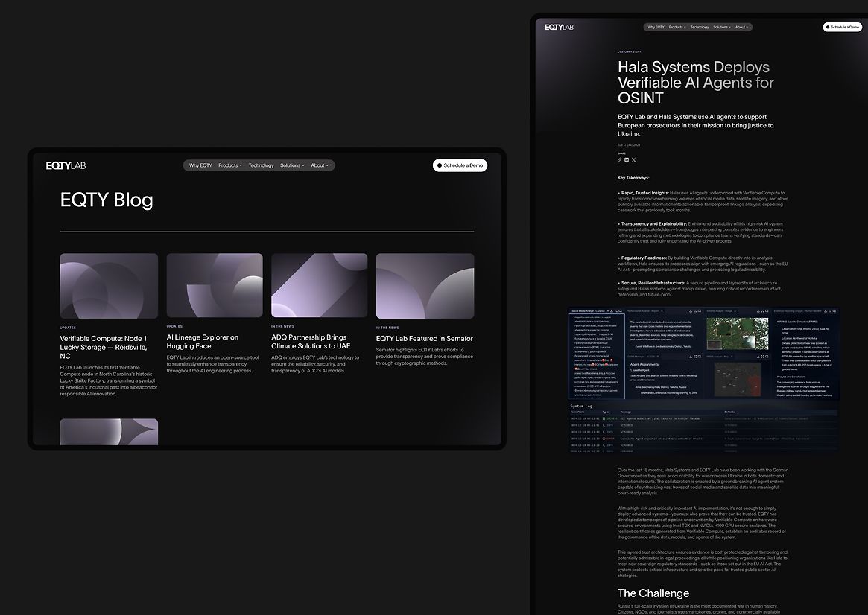The height and width of the screenshot is (615, 868).
Task: Open Products dropdown on the article page
Action: click(x=677, y=27)
